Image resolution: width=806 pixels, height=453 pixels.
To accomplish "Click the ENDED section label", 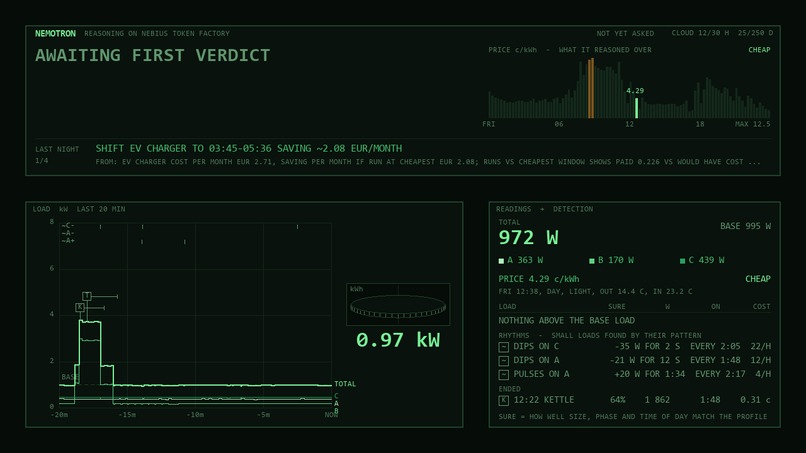I will pos(509,389).
